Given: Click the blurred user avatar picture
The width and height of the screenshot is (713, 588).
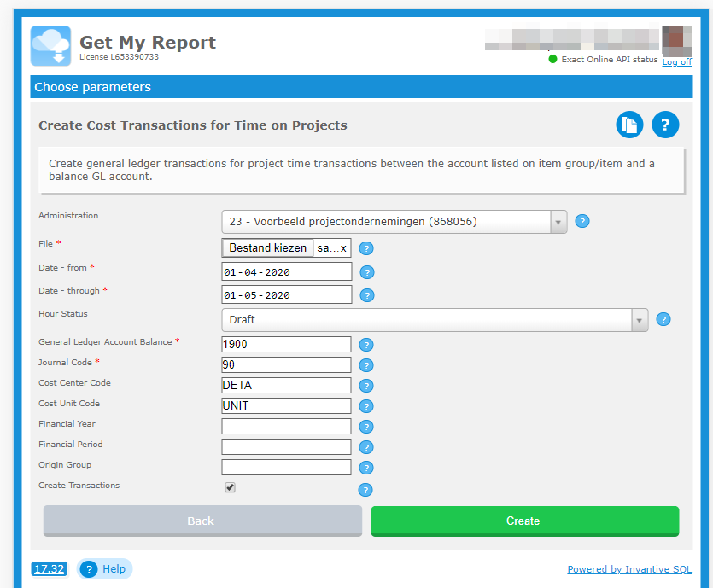Looking at the screenshot, I should (x=676, y=41).
